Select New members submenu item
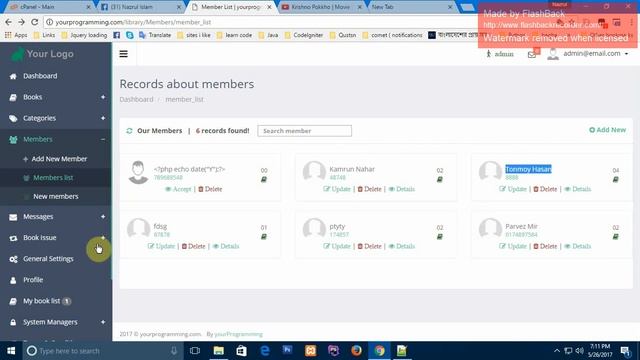The height and width of the screenshot is (360, 640). click(56, 196)
